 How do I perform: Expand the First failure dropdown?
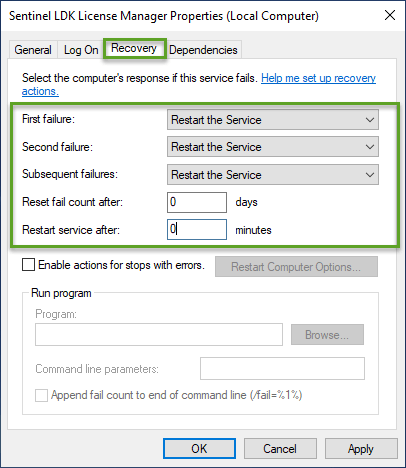[x=273, y=120]
